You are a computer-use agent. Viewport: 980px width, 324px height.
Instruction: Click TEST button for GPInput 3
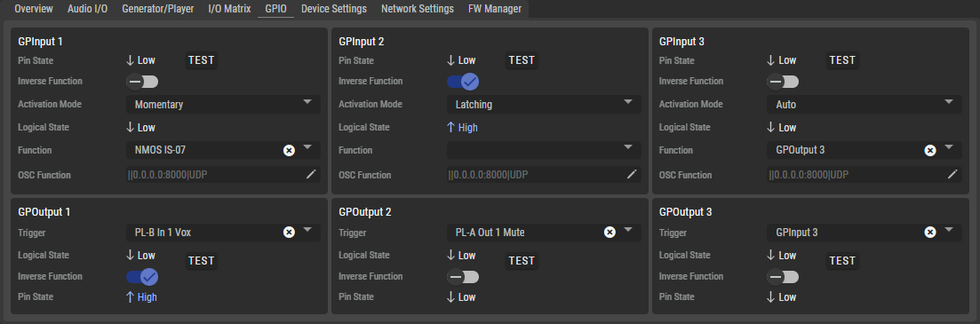point(842,60)
